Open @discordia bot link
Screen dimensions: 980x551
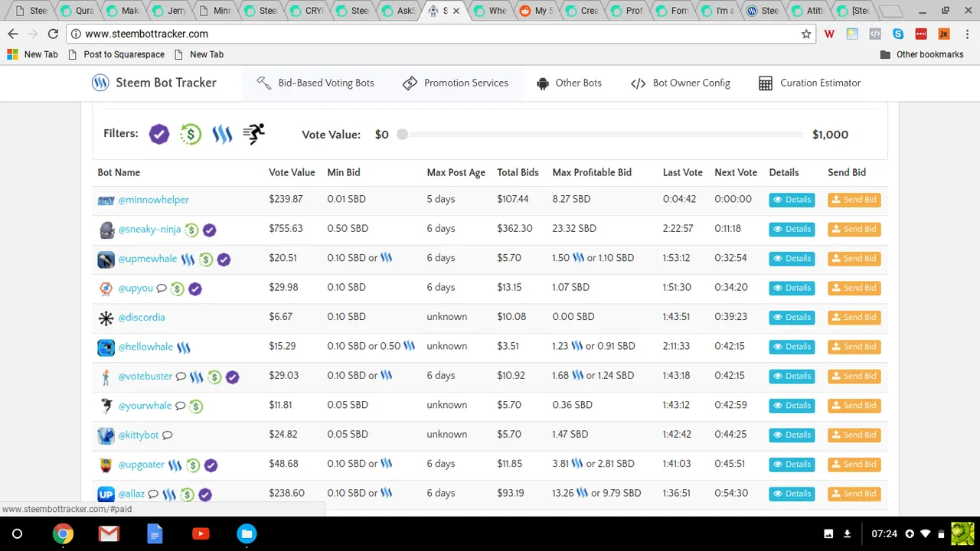pos(142,318)
